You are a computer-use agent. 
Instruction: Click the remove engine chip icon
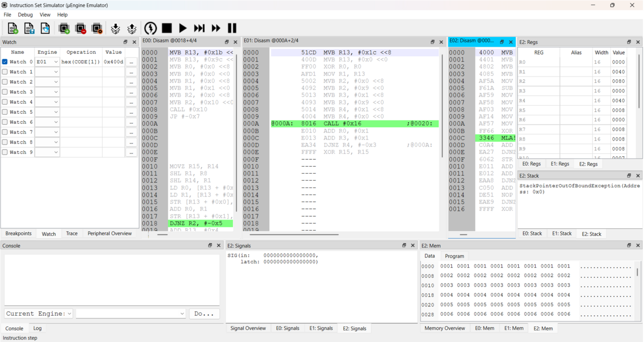[80, 28]
